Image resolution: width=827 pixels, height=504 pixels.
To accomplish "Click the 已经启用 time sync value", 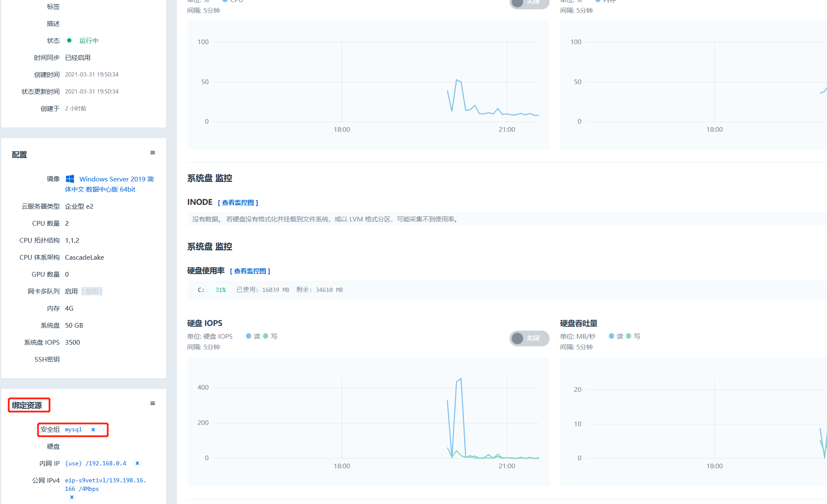I will pos(78,57).
